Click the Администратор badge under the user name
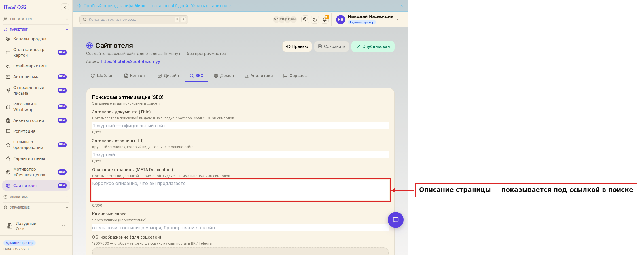 click(x=362, y=22)
